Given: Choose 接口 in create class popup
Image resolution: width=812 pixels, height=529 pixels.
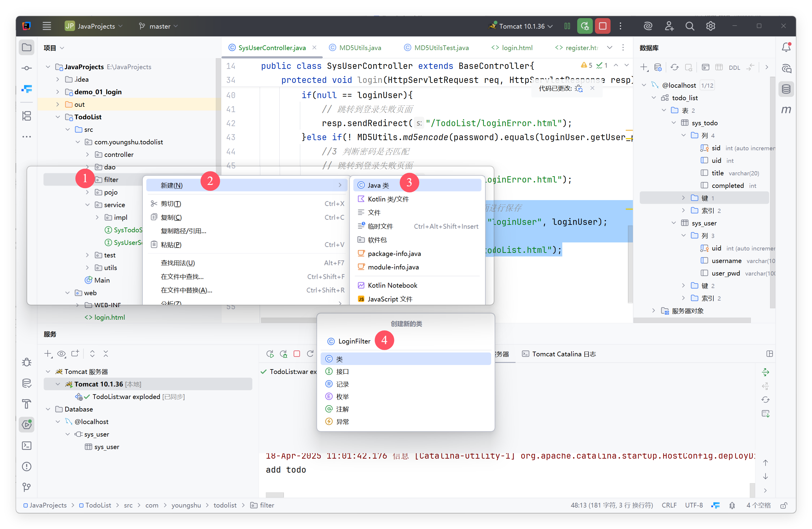Looking at the screenshot, I should [x=405, y=372].
